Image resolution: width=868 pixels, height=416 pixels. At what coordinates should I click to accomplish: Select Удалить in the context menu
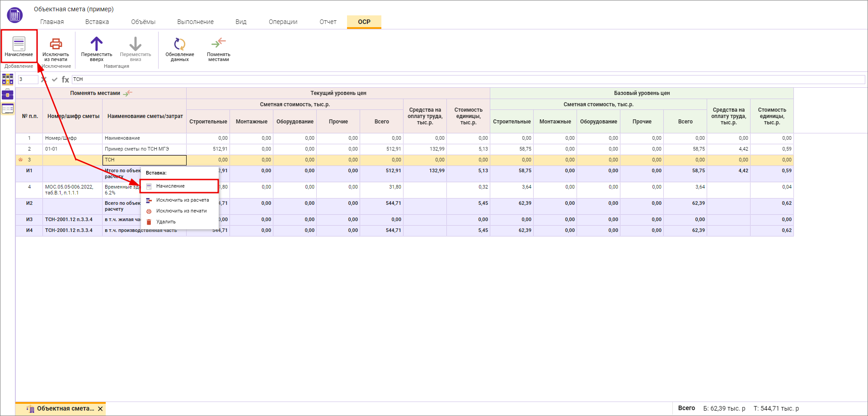166,222
